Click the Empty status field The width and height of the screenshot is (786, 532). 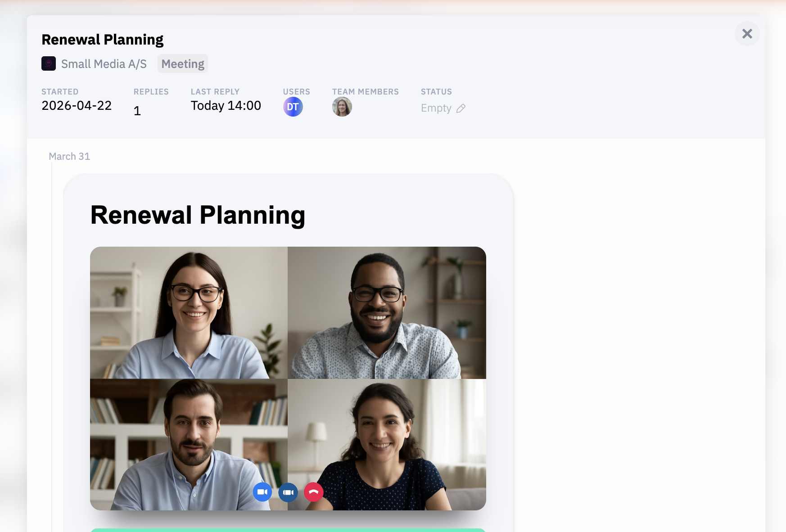tap(436, 108)
